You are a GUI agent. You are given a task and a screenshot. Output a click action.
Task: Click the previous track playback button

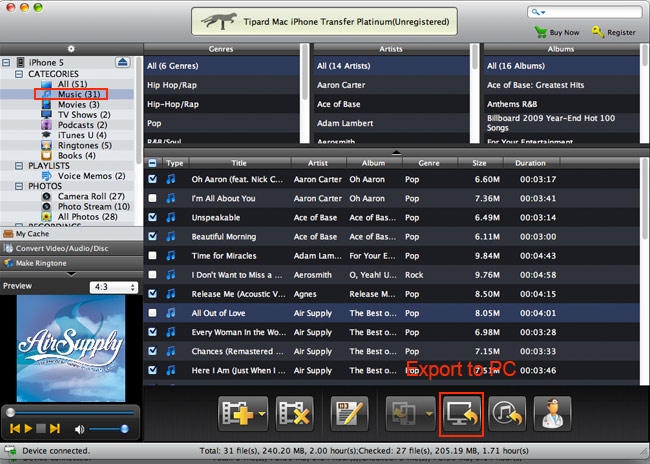[15, 428]
